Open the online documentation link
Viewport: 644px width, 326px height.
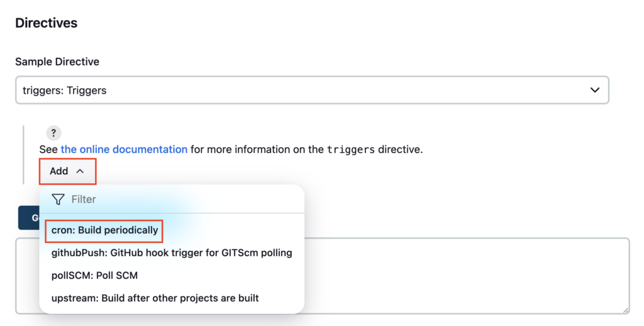coord(124,149)
